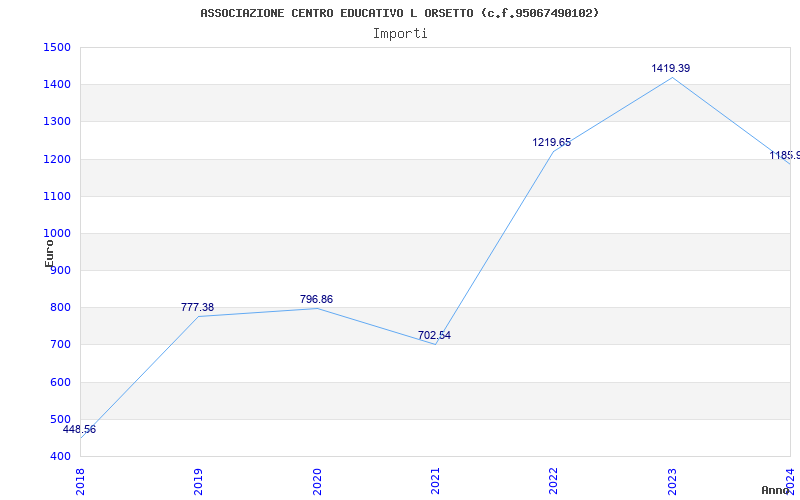Viewport: 800px width, 500px height.
Task: Select the 1419.39 data label
Action: 670,68
